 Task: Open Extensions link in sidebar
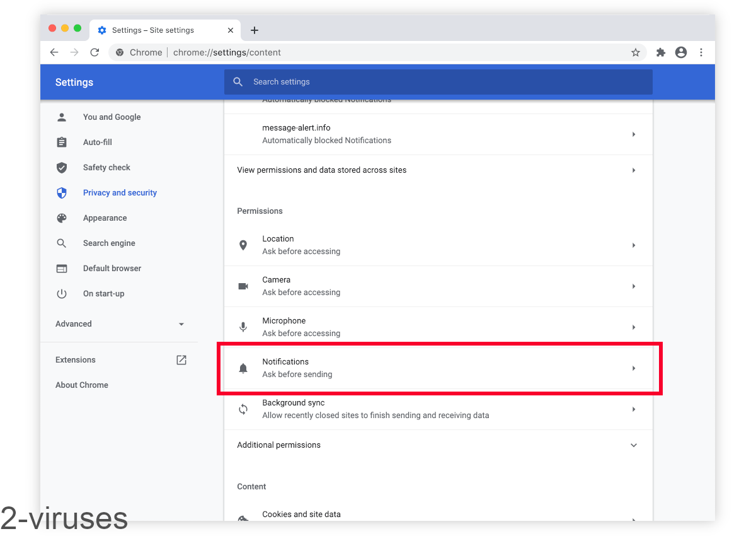pyautogui.click(x=76, y=360)
